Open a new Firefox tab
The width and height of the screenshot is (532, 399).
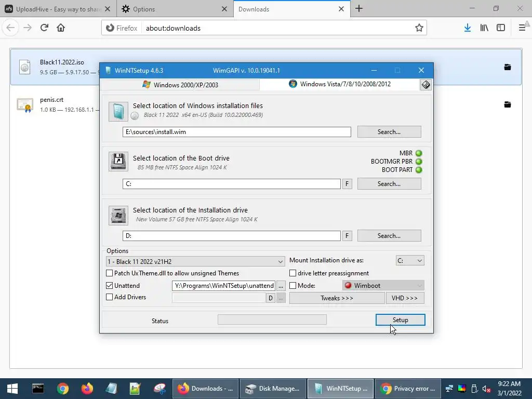pos(359,9)
